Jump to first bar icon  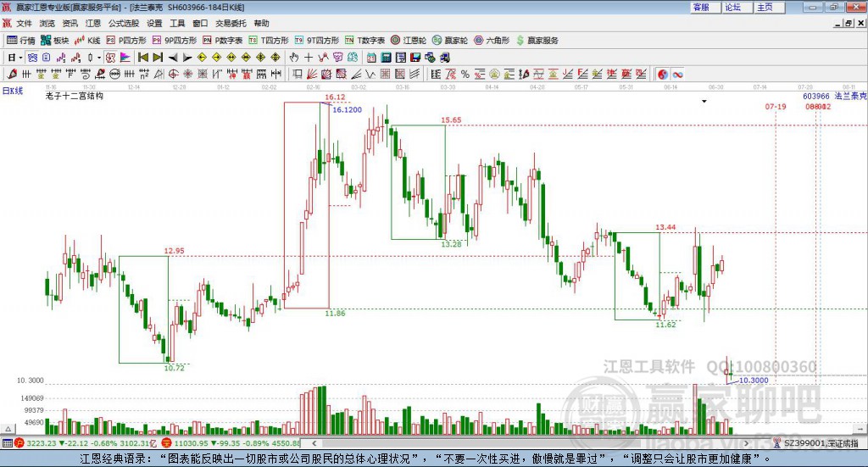[142, 58]
